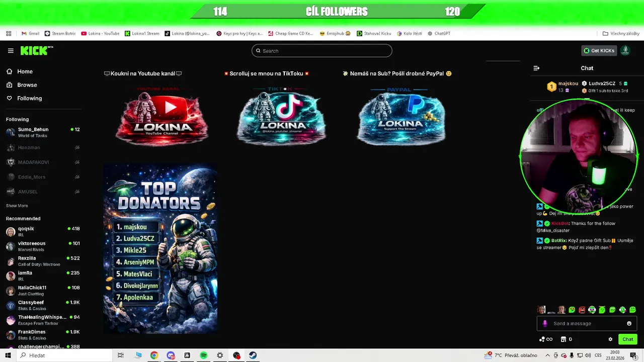Open recommended channel Classybeef
This screenshot has height=362, width=644.
click(43, 305)
